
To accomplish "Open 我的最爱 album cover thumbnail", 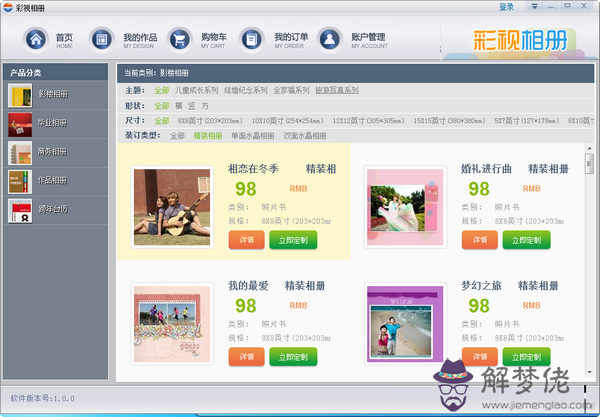I will pos(172,324).
